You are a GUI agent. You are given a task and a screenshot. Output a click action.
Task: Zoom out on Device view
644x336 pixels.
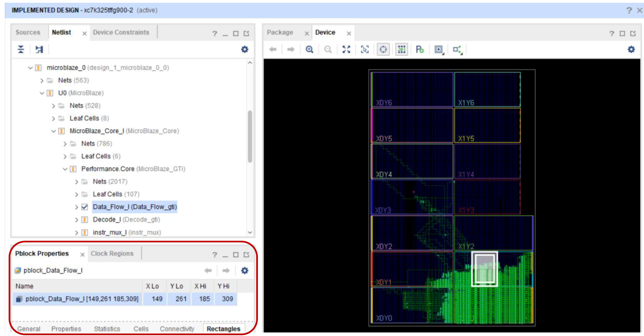click(328, 49)
